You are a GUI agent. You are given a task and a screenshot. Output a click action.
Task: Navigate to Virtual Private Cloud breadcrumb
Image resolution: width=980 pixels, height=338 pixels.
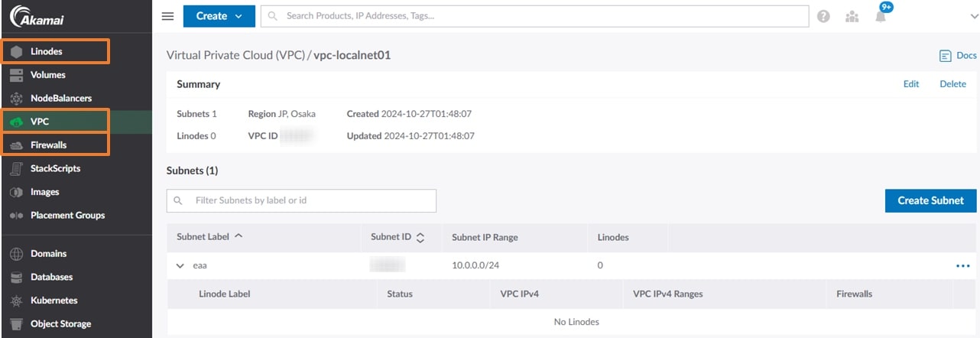235,56
